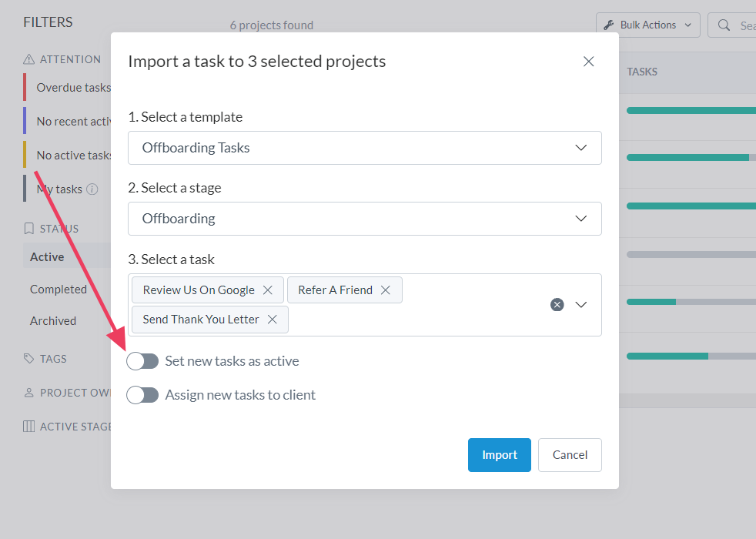Screen dimensions: 756x539
Task: Click the first project's task progress bar
Action: coord(691,111)
